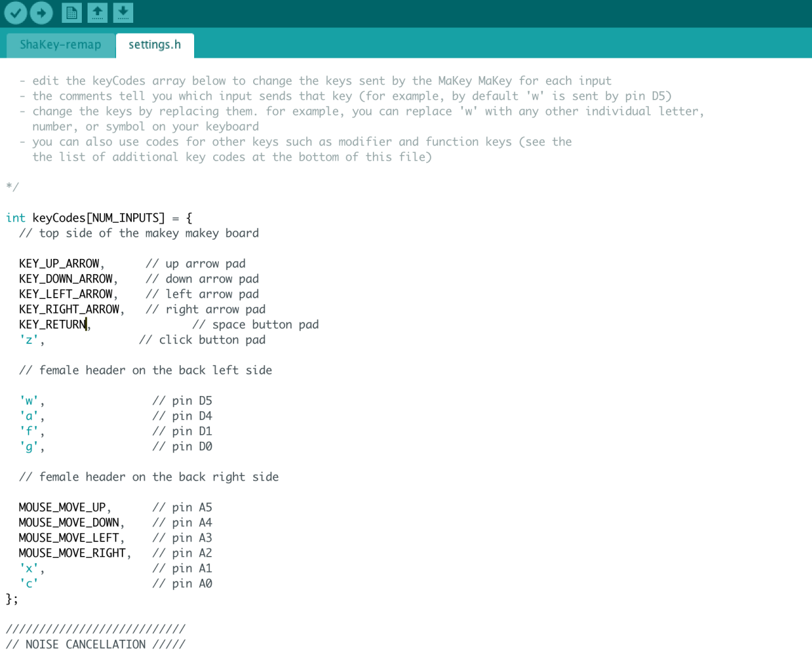Screen dimensions: 812x650
Task: Click the '// up arrow pad' comment
Action: [195, 263]
